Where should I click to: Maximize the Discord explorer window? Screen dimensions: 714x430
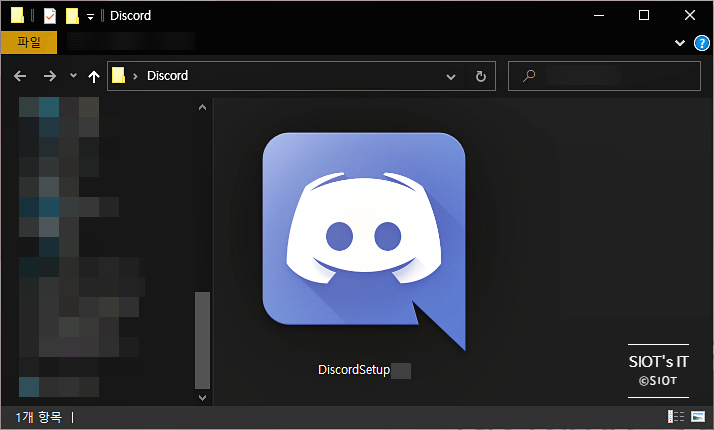pos(644,15)
